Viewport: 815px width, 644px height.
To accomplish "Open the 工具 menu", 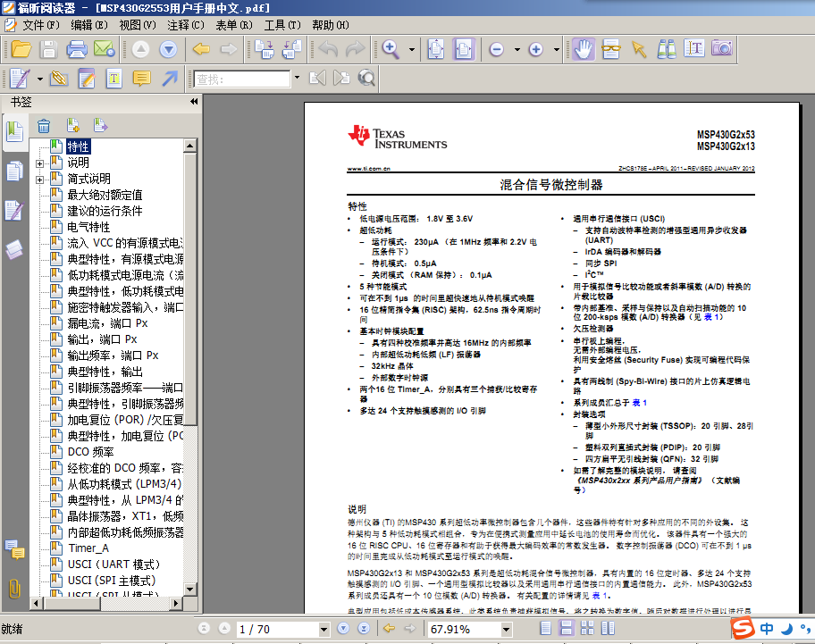I will tap(282, 25).
